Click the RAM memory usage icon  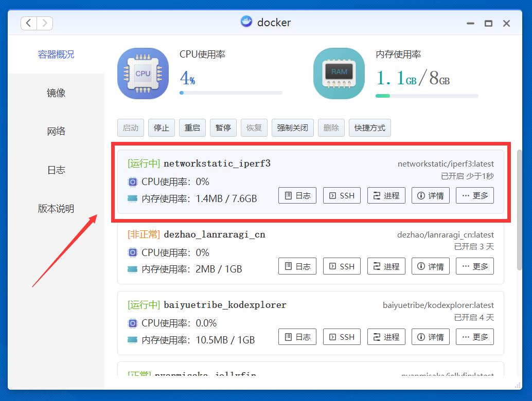[339, 73]
